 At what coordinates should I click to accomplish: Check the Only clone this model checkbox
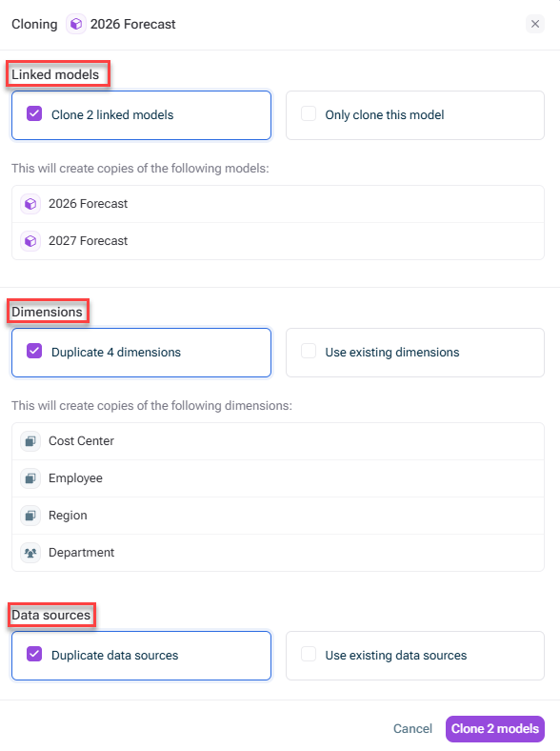coord(309,114)
